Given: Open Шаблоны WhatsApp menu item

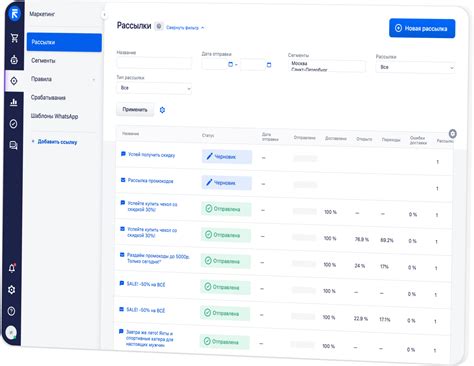Looking at the screenshot, I should 54,116.
